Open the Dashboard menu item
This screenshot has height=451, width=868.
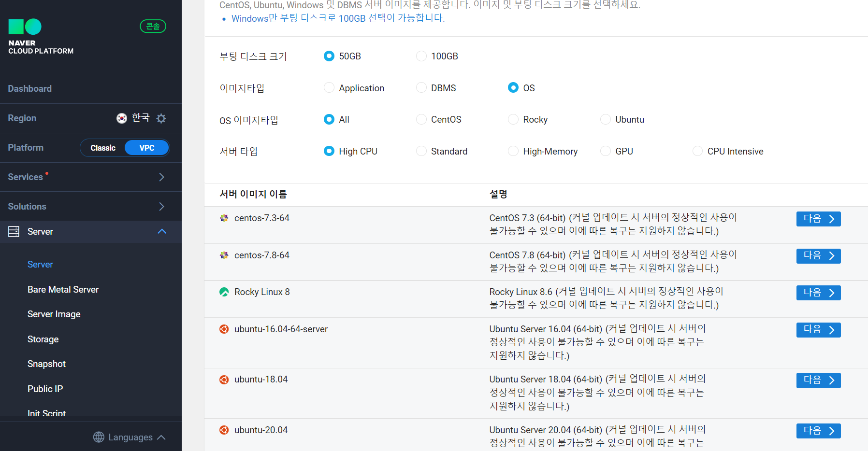click(x=30, y=89)
